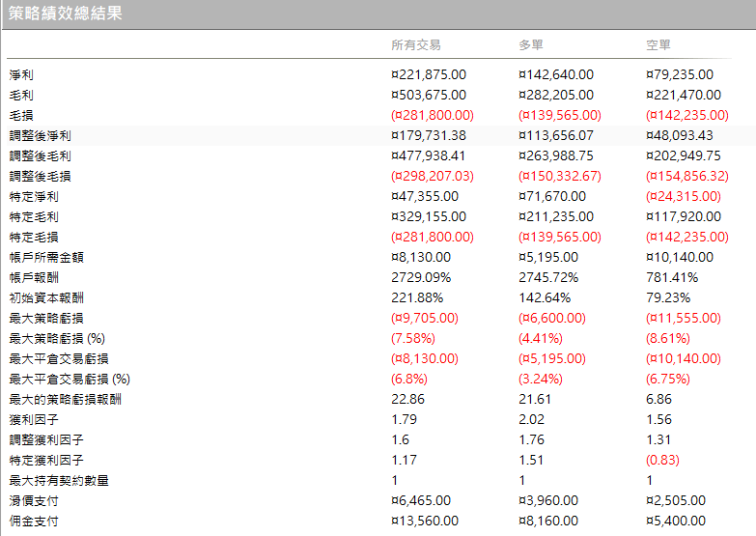Click the 滑價支付 row label
This screenshot has height=536, width=756.
[34, 501]
